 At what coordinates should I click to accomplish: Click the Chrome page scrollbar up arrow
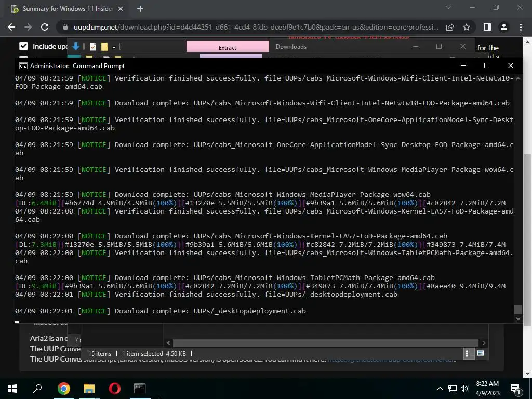tap(528, 42)
